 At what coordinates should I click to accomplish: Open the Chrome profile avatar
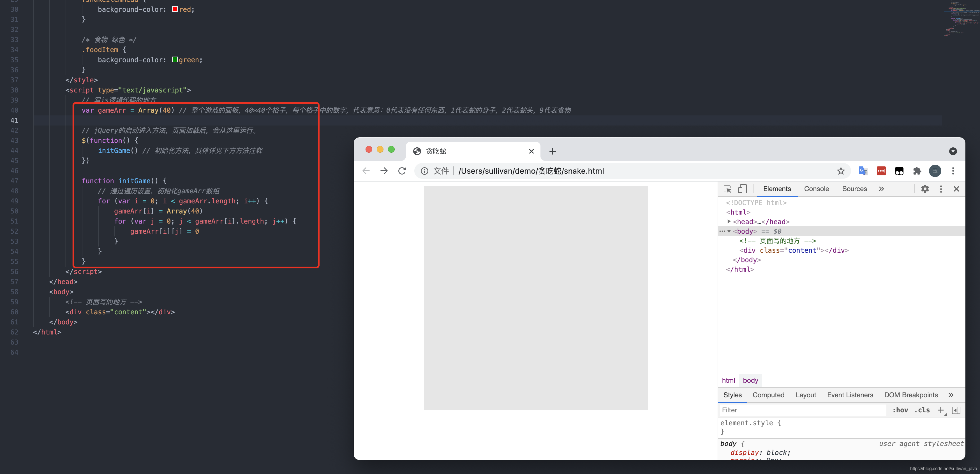click(935, 171)
